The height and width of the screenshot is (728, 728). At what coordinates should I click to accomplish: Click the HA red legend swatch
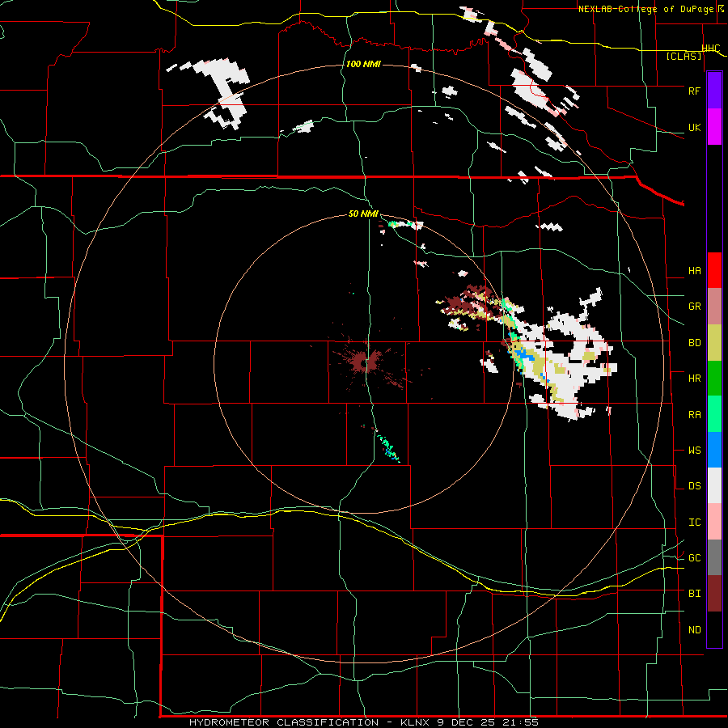click(714, 270)
